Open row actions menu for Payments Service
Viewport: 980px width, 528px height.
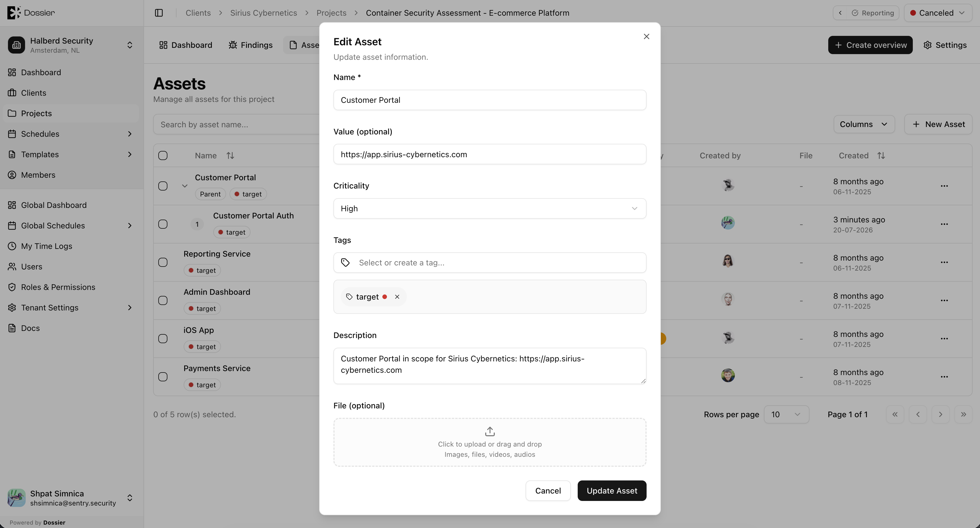pos(944,376)
